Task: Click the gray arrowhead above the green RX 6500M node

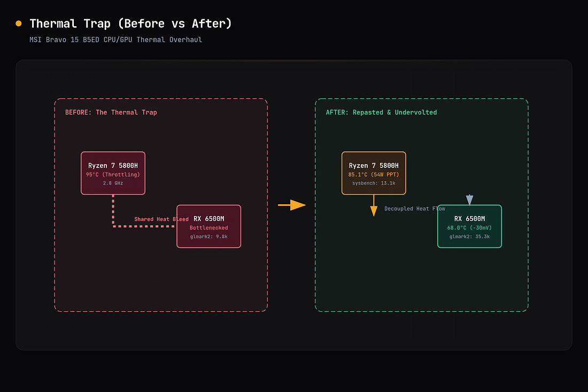Action: (x=469, y=199)
